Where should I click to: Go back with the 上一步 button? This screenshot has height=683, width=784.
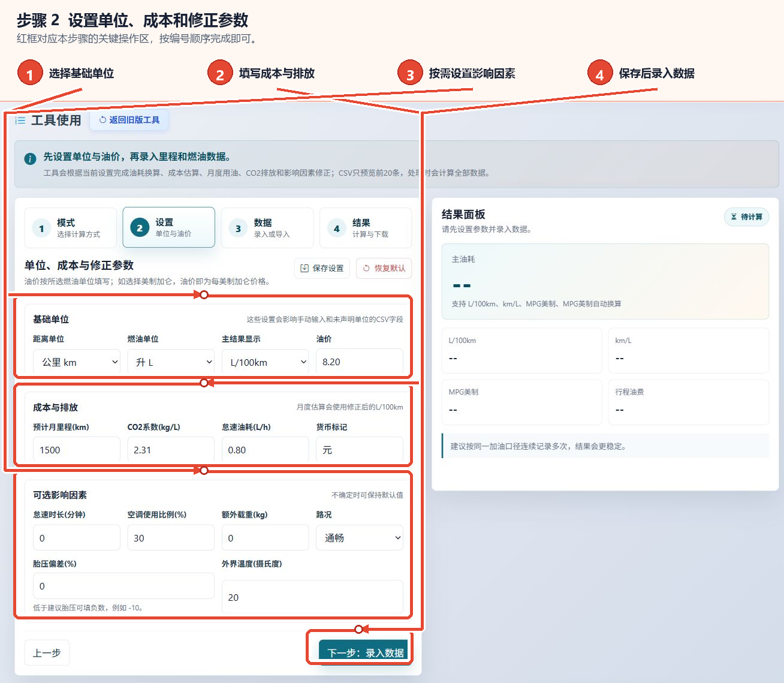pos(47,652)
